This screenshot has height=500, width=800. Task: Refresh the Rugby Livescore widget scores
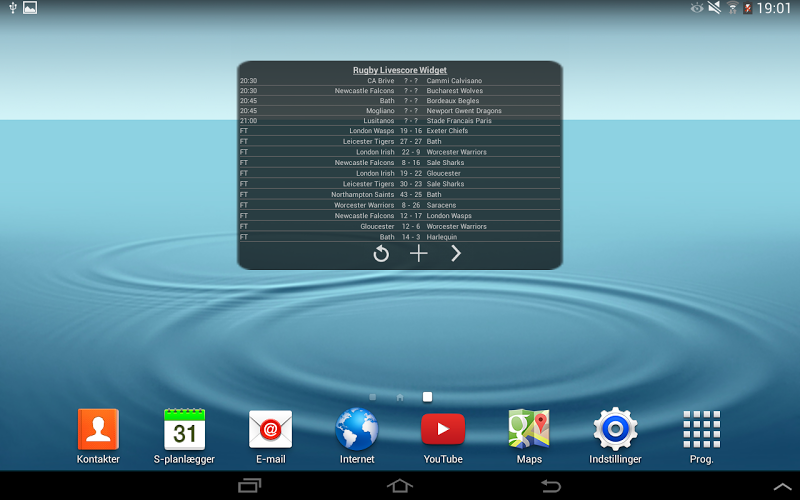tap(381, 254)
